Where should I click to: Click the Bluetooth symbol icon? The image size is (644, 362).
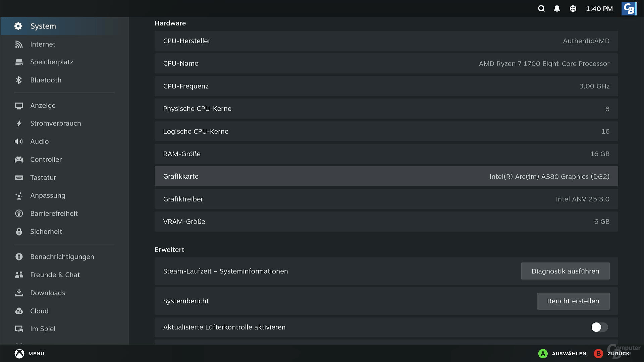19,80
